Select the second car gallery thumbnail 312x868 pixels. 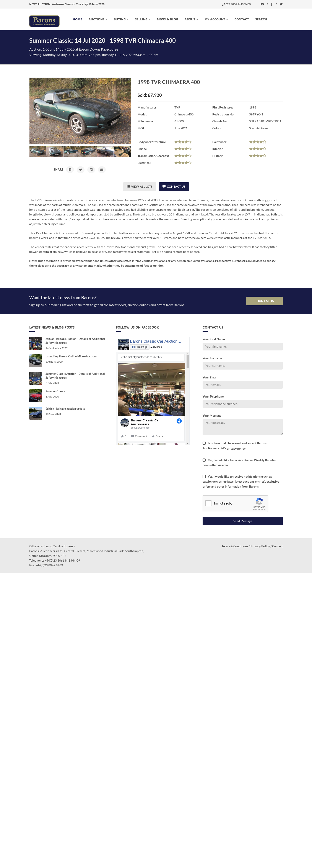(55, 152)
